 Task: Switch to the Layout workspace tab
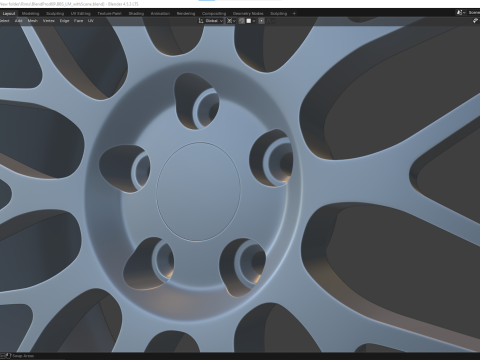[x=9, y=13]
